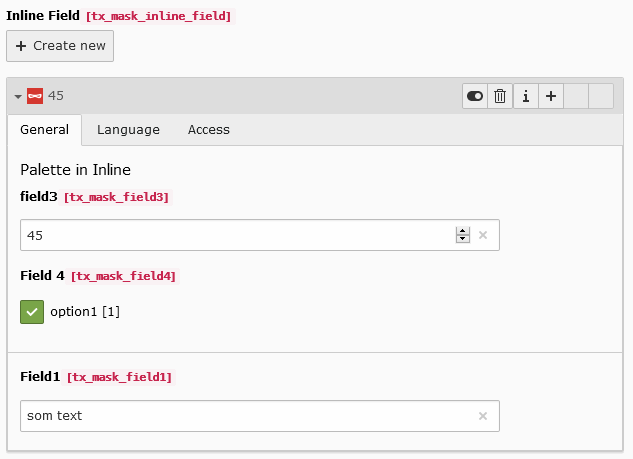Show info for record 45

(x=525, y=96)
